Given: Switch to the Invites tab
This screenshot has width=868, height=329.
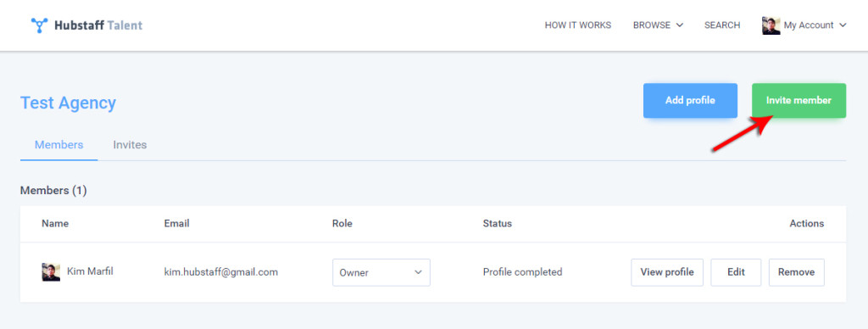Looking at the screenshot, I should tap(130, 145).
